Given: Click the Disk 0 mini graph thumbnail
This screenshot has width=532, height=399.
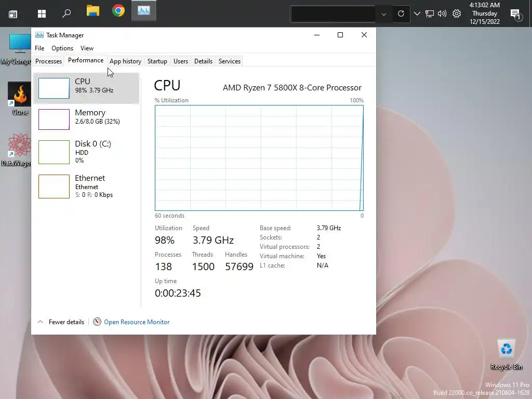Looking at the screenshot, I should point(54,152).
